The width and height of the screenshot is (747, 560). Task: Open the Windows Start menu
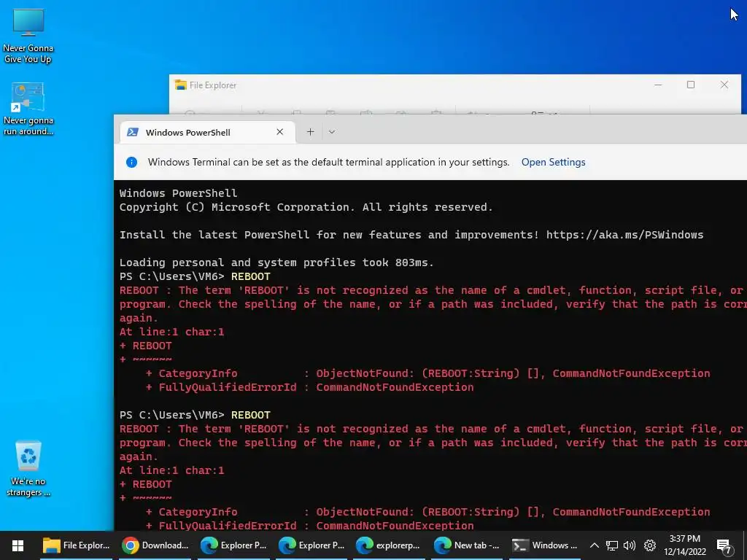tap(18, 545)
